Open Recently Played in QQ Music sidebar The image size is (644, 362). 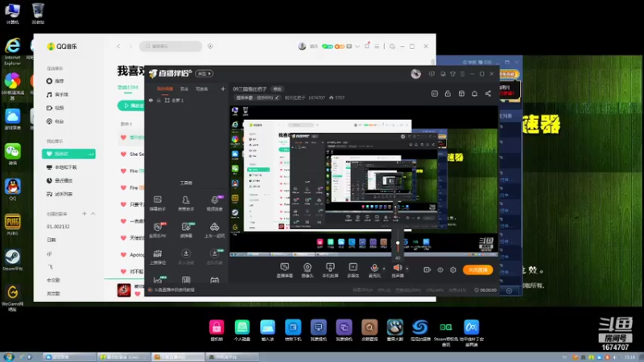pos(60,180)
